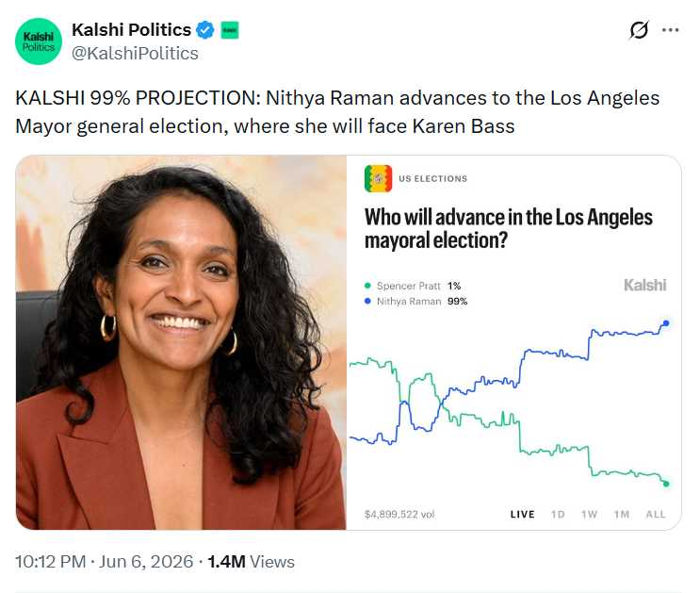Image resolution: width=700 pixels, height=593 pixels.
Task: Switch chart to 1W range
Action: [589, 515]
